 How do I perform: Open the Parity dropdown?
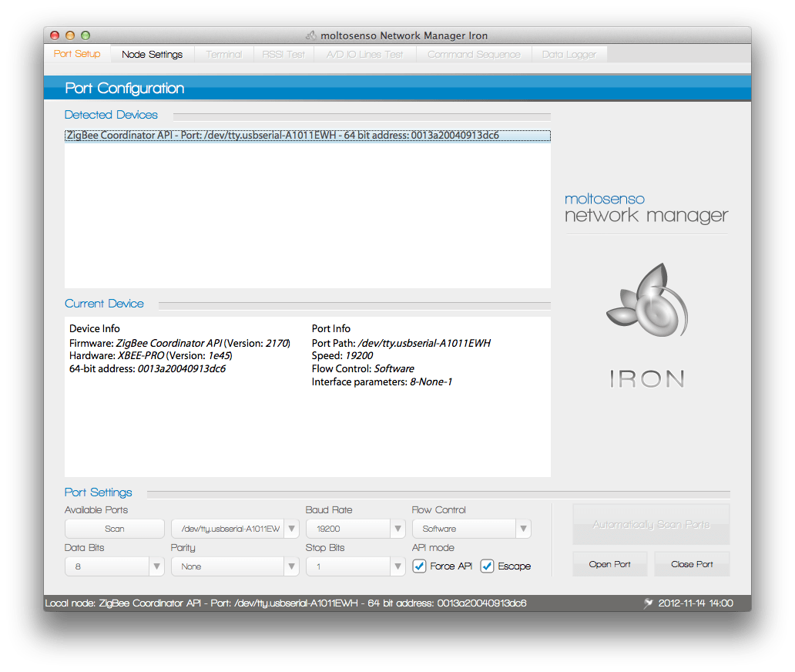pos(235,566)
